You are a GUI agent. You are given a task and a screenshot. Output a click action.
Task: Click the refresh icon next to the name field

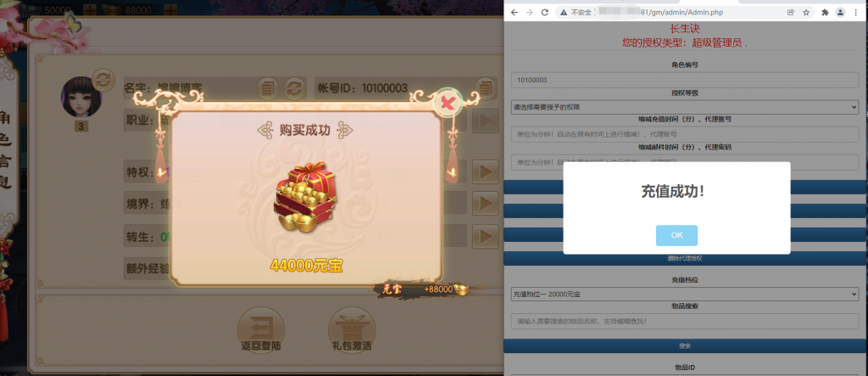pos(295,88)
